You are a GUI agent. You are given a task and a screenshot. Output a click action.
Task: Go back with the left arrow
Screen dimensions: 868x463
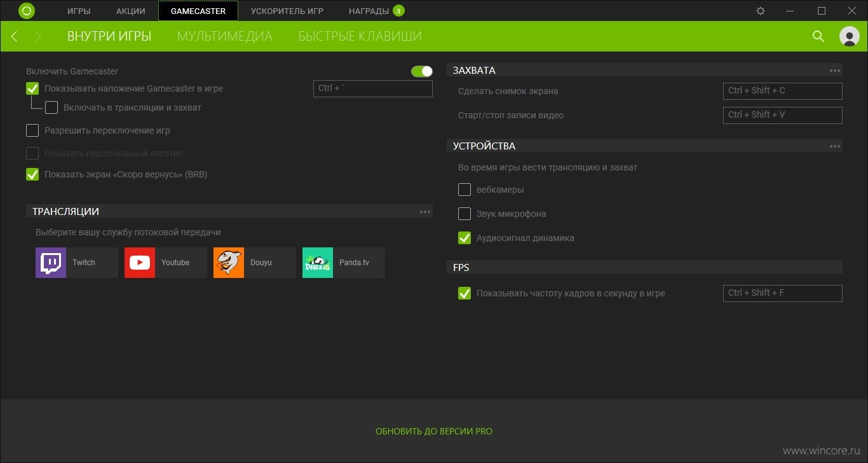pyautogui.click(x=14, y=36)
